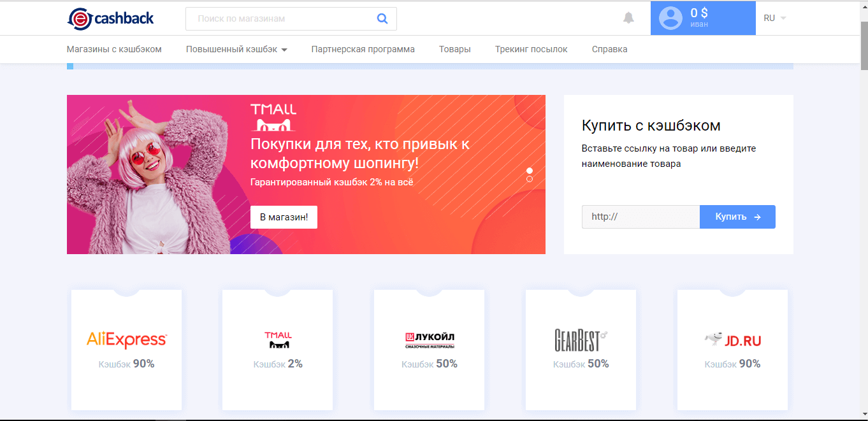Click the ecashback logo

point(110,18)
